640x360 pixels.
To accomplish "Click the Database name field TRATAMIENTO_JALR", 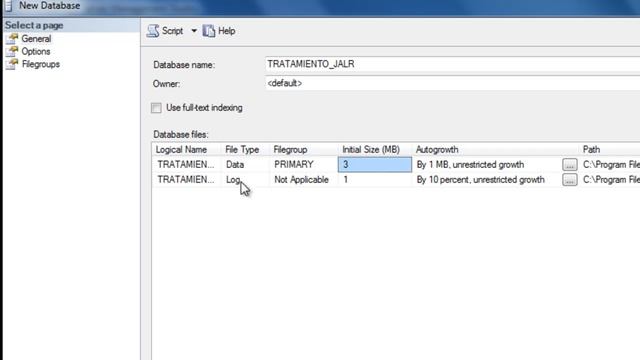I will 452,64.
